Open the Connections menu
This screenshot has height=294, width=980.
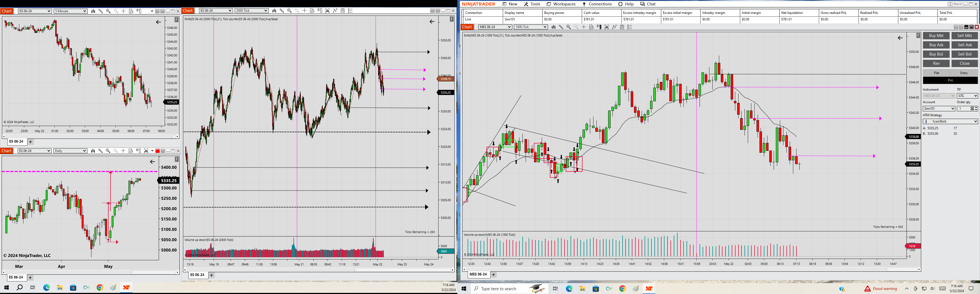point(597,4)
